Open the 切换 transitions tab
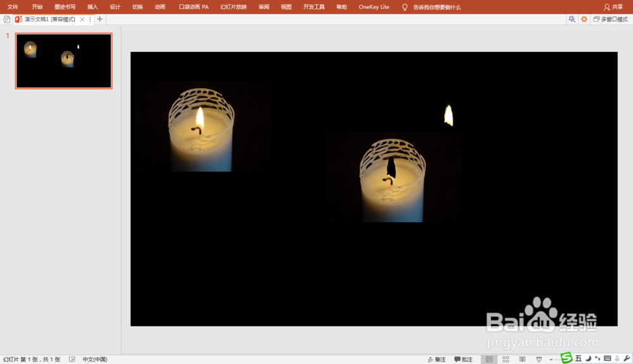This screenshot has width=633, height=364. pos(137,7)
